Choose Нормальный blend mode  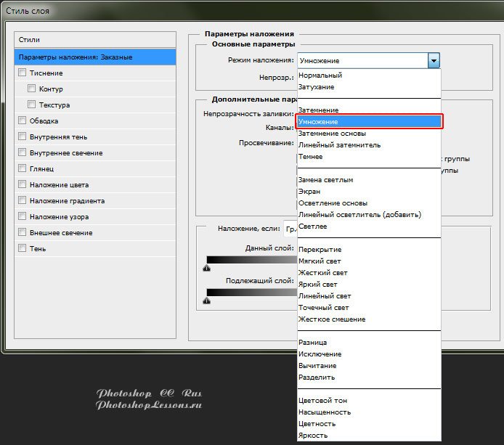[320, 75]
